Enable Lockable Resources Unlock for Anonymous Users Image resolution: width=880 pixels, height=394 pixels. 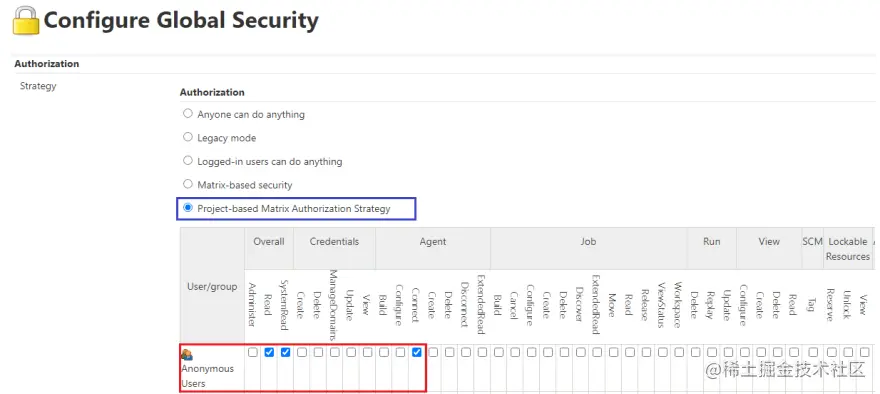(849, 352)
